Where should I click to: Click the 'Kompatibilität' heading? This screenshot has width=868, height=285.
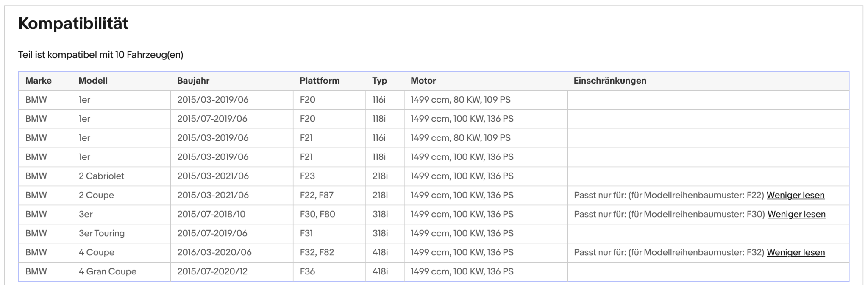point(73,23)
